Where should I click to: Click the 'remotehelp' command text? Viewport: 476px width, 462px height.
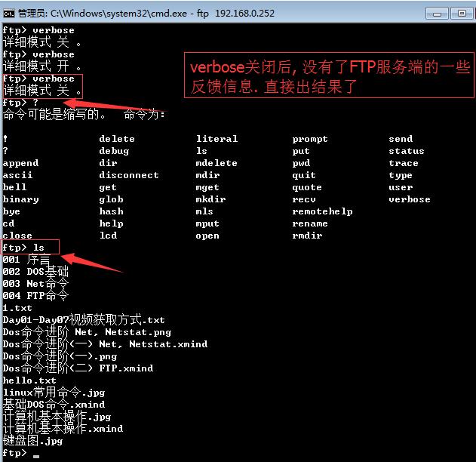pos(322,211)
